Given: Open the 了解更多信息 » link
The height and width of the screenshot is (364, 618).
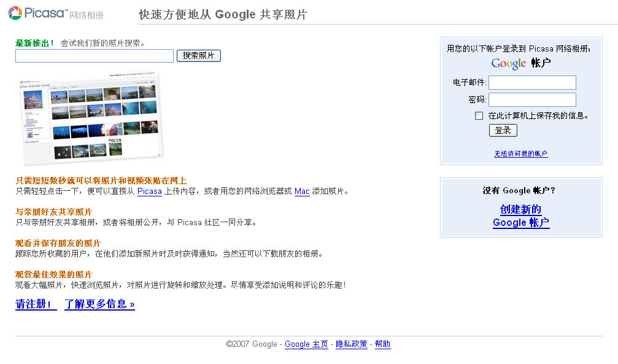Looking at the screenshot, I should point(99,304).
